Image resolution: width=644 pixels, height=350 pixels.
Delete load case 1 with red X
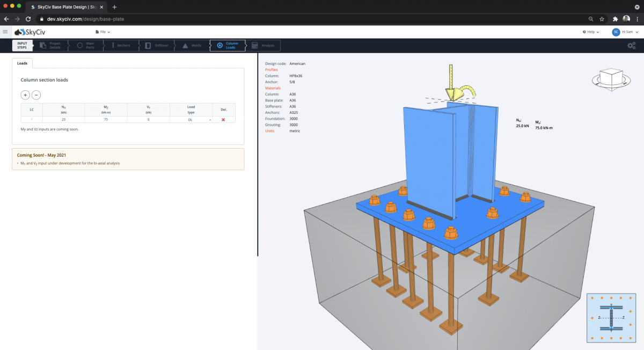click(223, 120)
